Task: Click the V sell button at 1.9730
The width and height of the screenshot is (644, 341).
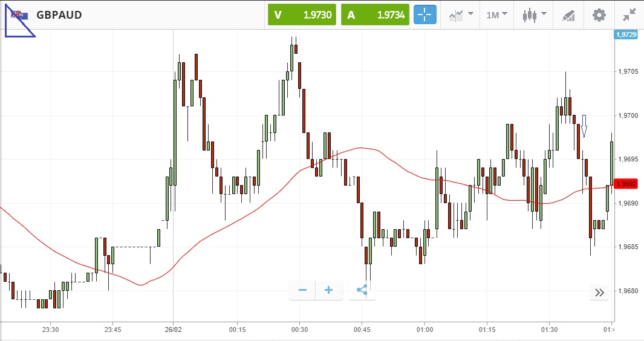Action: click(x=302, y=15)
